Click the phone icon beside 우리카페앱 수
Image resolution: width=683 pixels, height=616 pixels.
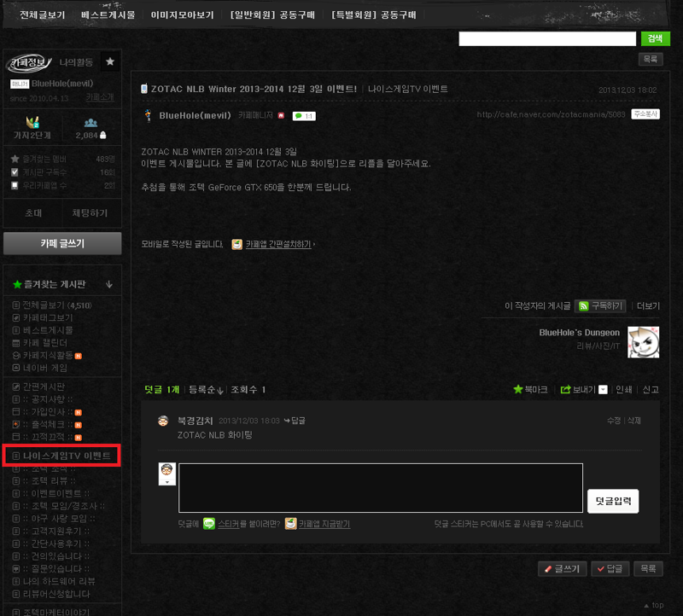(x=15, y=185)
